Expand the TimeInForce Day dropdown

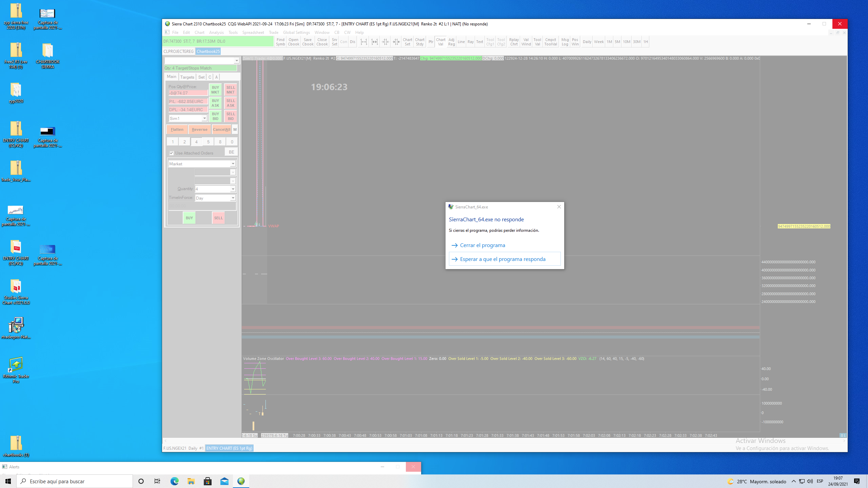tap(233, 198)
